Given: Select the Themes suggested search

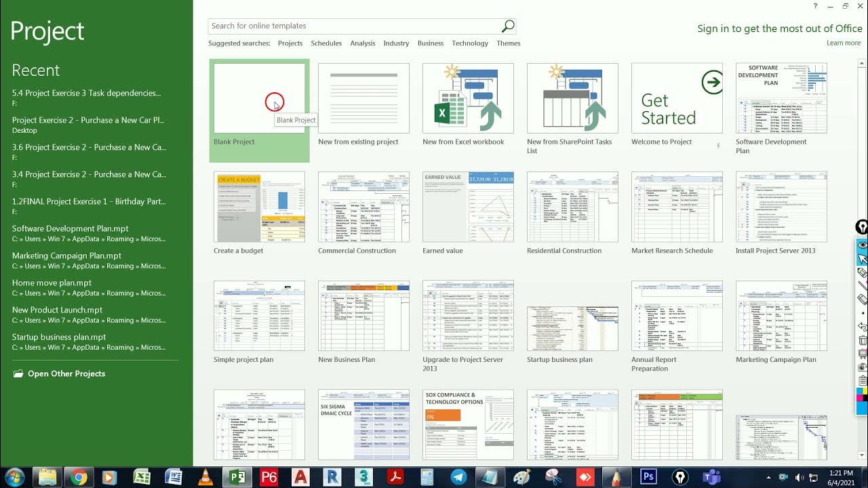Looking at the screenshot, I should pos(509,43).
